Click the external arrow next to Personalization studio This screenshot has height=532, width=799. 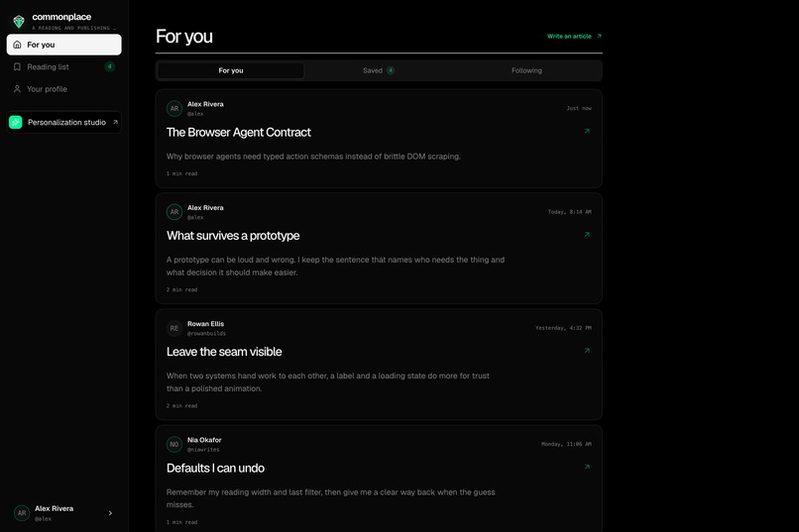[x=115, y=122]
